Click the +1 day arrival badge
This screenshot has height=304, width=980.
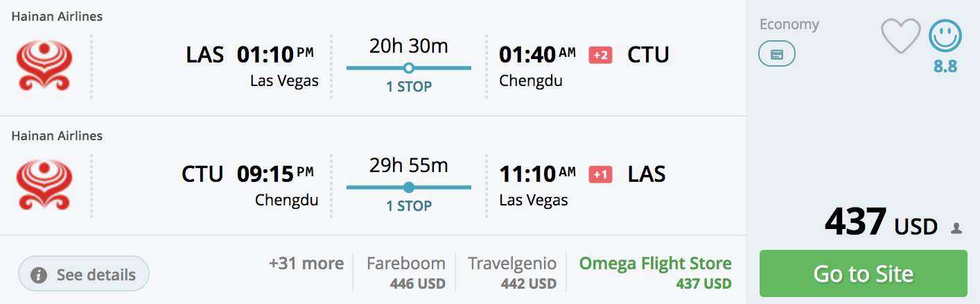tap(600, 175)
